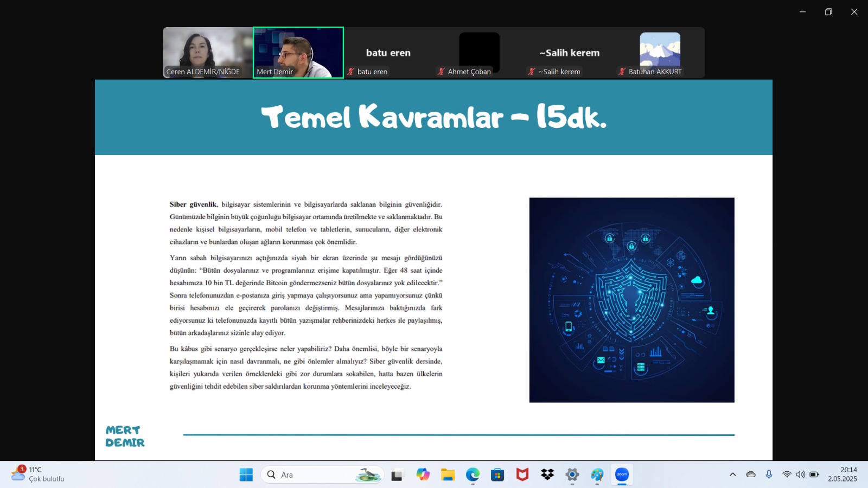Click the muted mic icon beside batu eren
868x488 pixels.
click(351, 72)
